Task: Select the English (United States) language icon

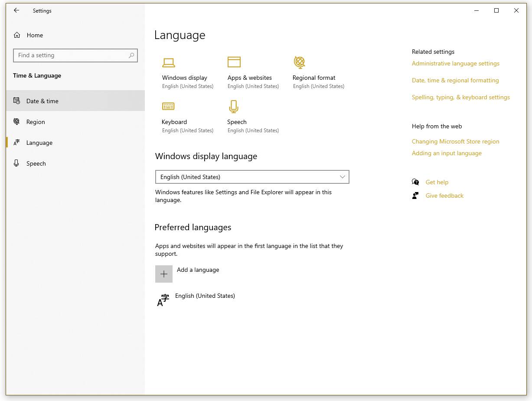Action: coord(163,300)
